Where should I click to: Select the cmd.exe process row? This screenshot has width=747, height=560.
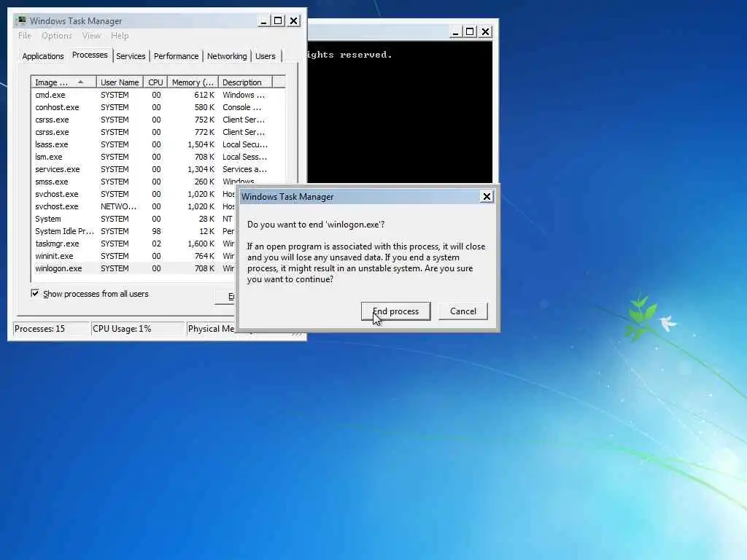click(158, 95)
